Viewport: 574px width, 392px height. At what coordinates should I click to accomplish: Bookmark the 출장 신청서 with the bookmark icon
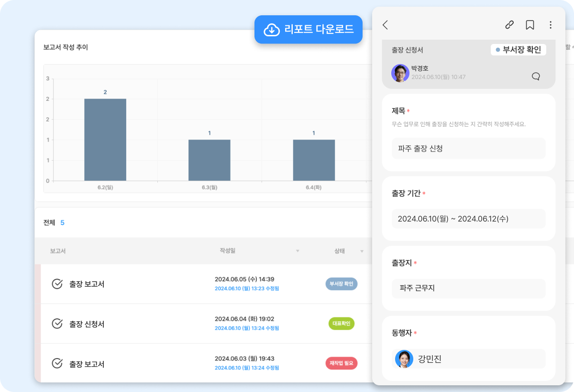point(530,24)
